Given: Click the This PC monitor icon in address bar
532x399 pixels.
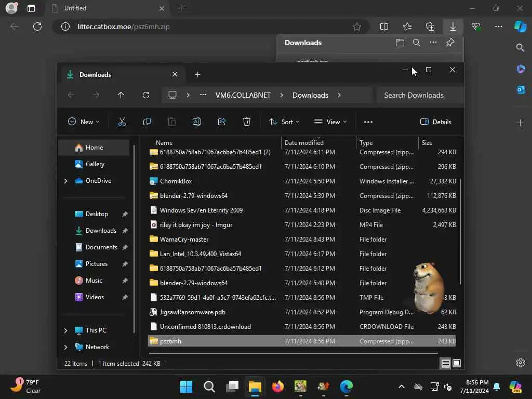Looking at the screenshot, I should 172,95.
